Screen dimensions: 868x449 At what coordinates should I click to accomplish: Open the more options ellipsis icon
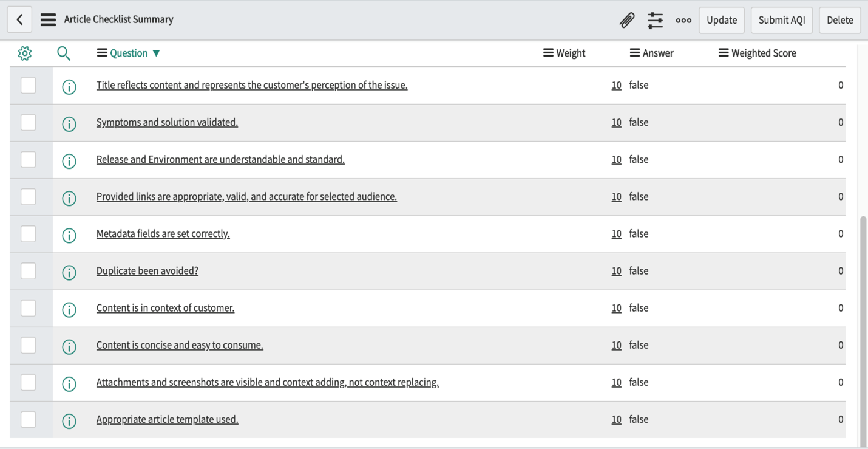[x=683, y=20]
